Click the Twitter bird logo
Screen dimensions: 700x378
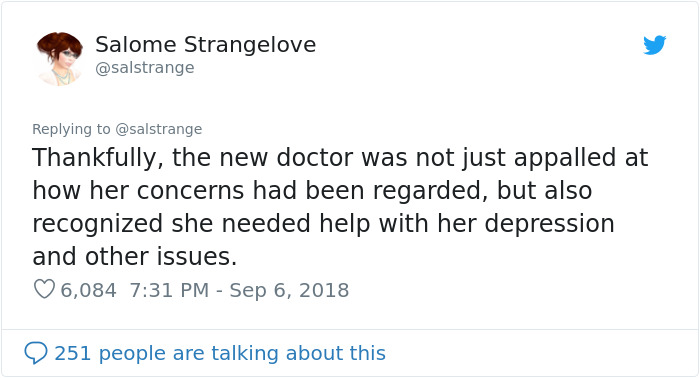coord(654,45)
